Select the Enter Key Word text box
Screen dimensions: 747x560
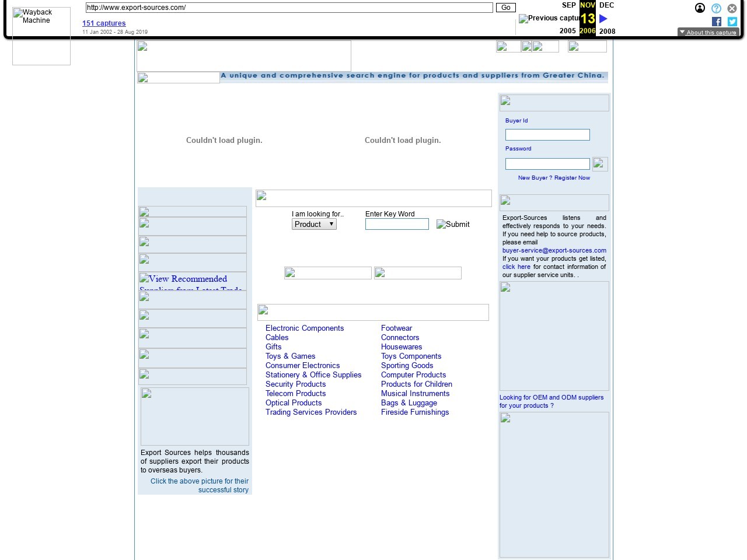pos(397,224)
